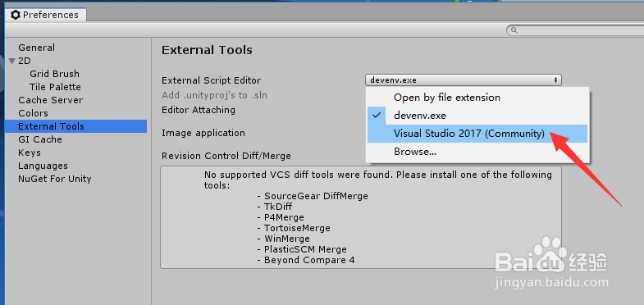644x305 pixels.
Task: Open NuGet For Unity preferences
Action: (x=55, y=179)
